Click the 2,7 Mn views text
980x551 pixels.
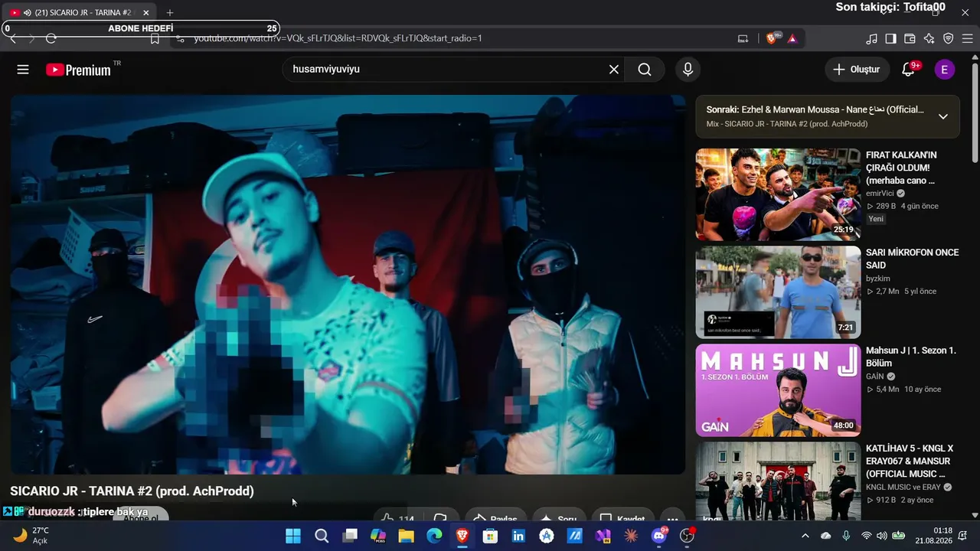coord(887,291)
